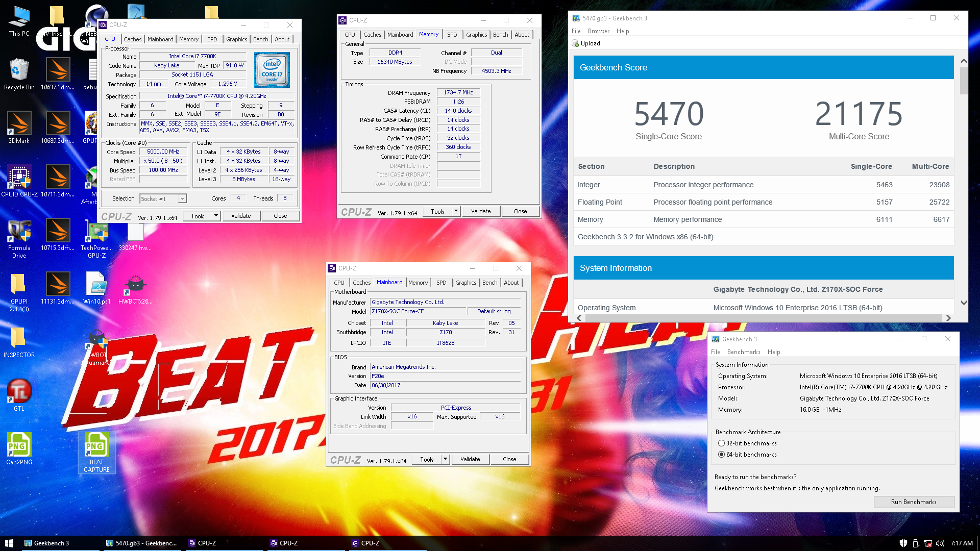Open This PC desktop icon
Viewport: 980px width, 551px height.
19,21
